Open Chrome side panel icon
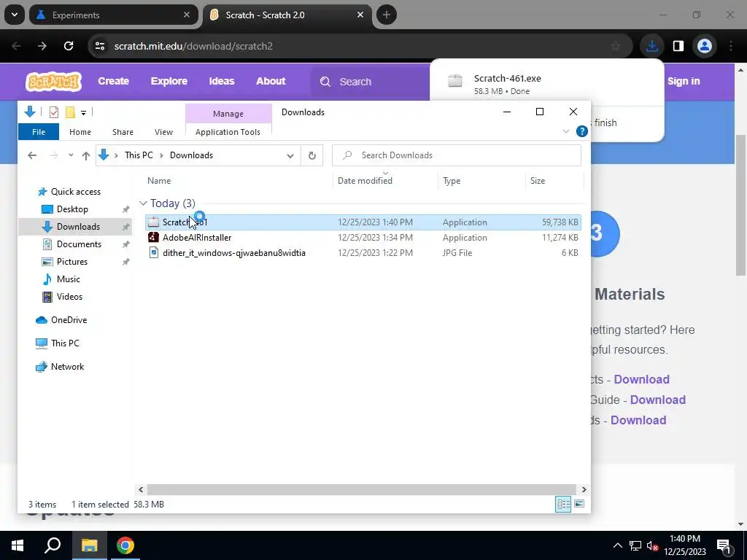Viewport: 747px width, 560px height. point(678,46)
